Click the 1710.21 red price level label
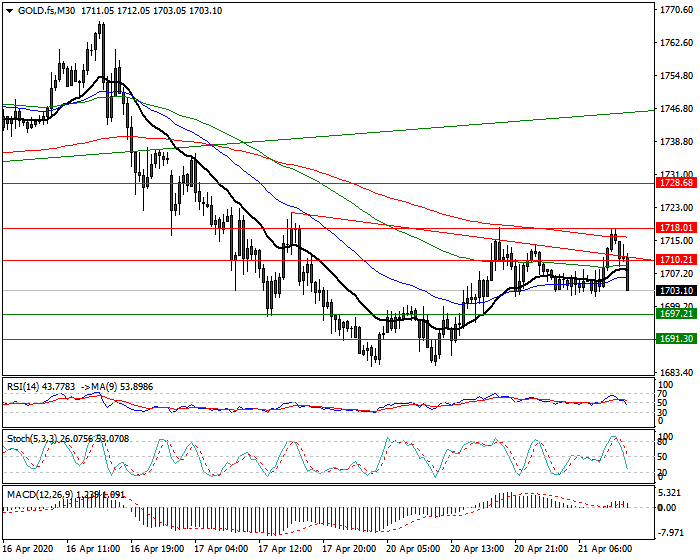Viewport: 700px width, 560px height. pos(676,259)
